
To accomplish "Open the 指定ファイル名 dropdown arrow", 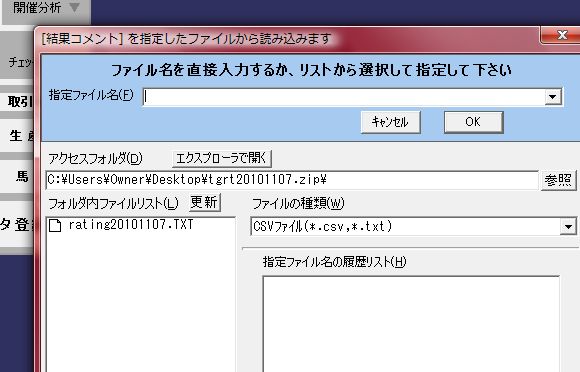I will point(553,97).
